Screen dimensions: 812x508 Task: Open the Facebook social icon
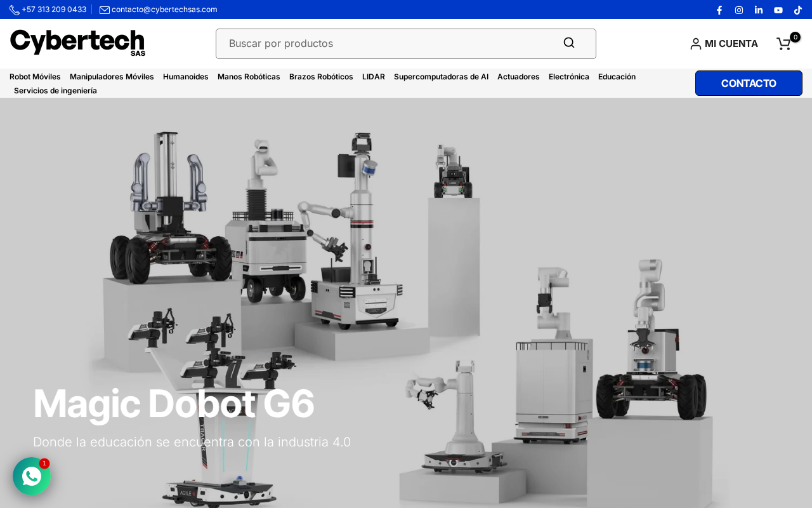719,10
